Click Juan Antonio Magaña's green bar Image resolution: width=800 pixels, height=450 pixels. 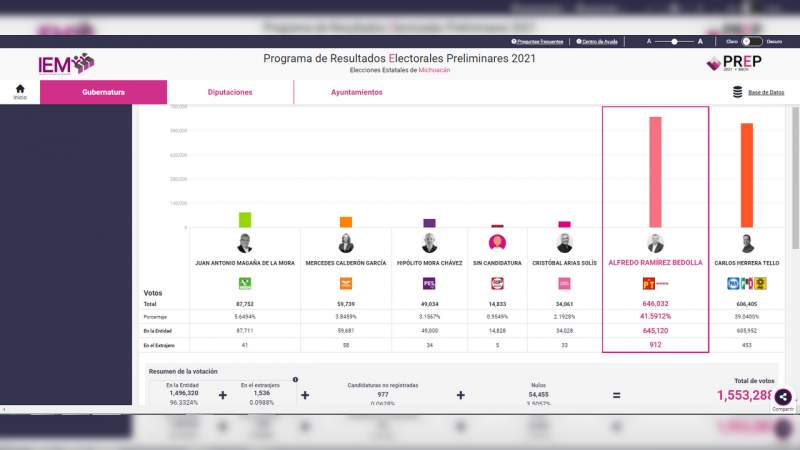(245, 220)
